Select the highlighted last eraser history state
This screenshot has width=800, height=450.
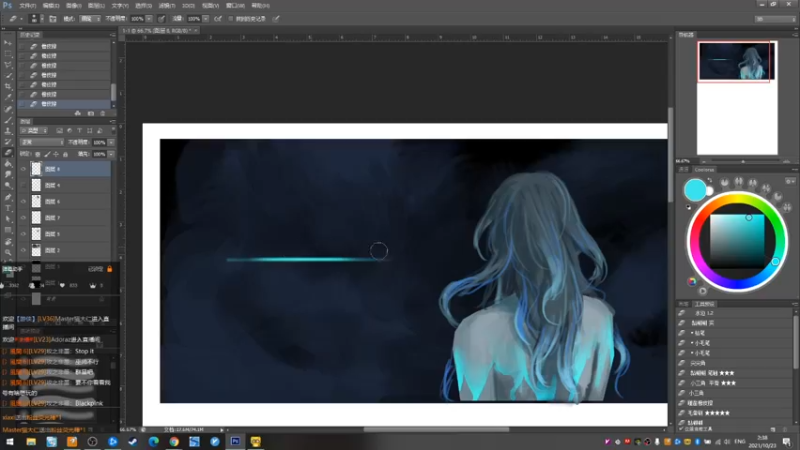tap(65, 104)
